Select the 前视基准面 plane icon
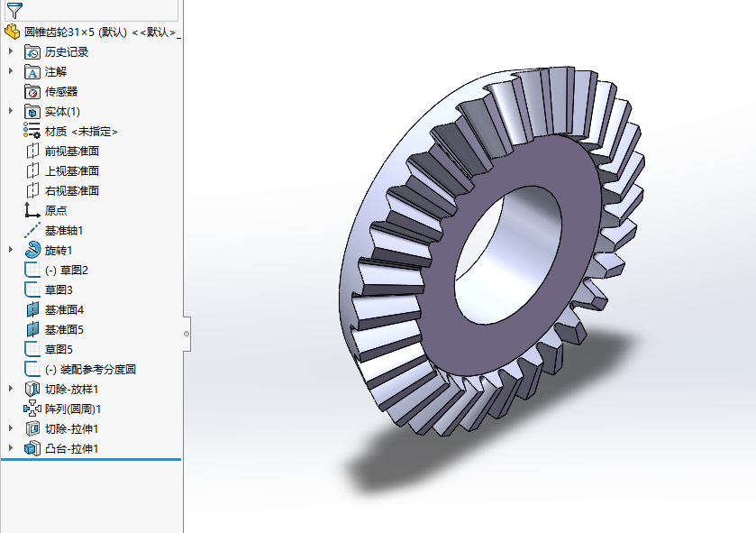The height and width of the screenshot is (533, 756). pyautogui.click(x=32, y=151)
